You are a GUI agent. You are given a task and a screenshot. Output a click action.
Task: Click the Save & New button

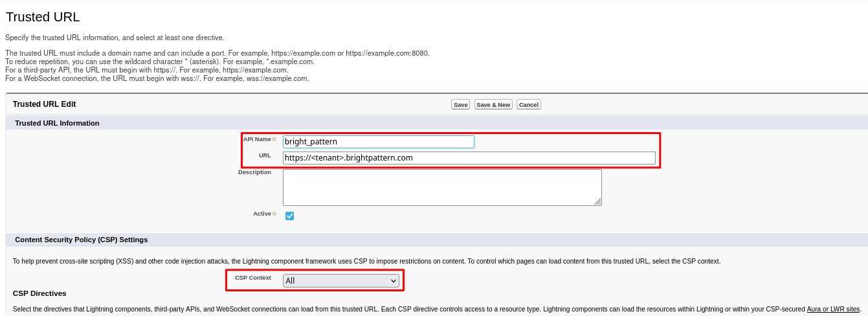click(493, 104)
